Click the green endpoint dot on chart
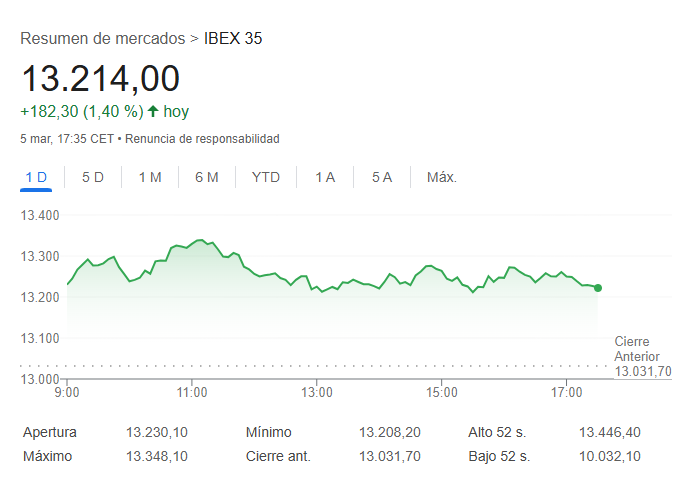The image size is (690, 478). tap(598, 288)
